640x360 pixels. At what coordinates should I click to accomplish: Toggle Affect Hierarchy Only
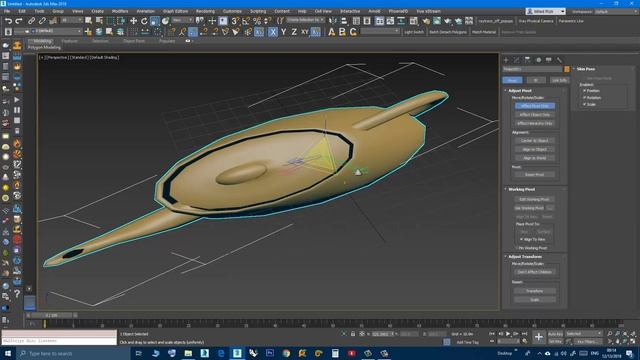click(535, 123)
